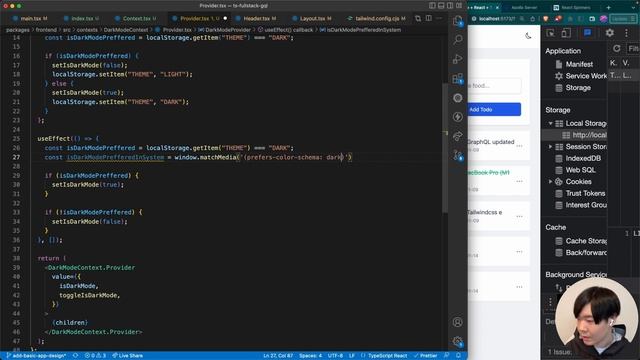Click the Prettier status bar item
Screen dimensions: 640x360
pos(425,356)
